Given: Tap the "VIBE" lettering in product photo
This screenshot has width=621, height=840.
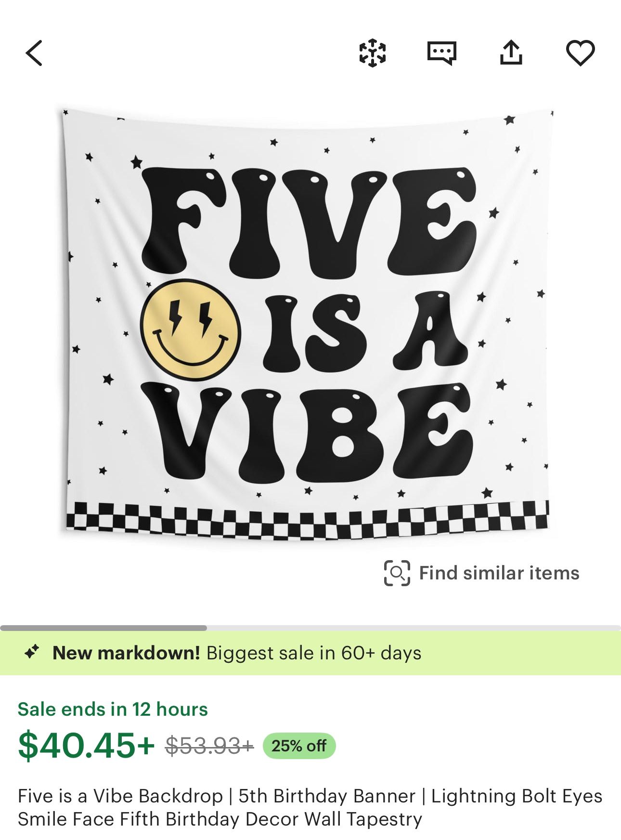Looking at the screenshot, I should pos(307,432).
